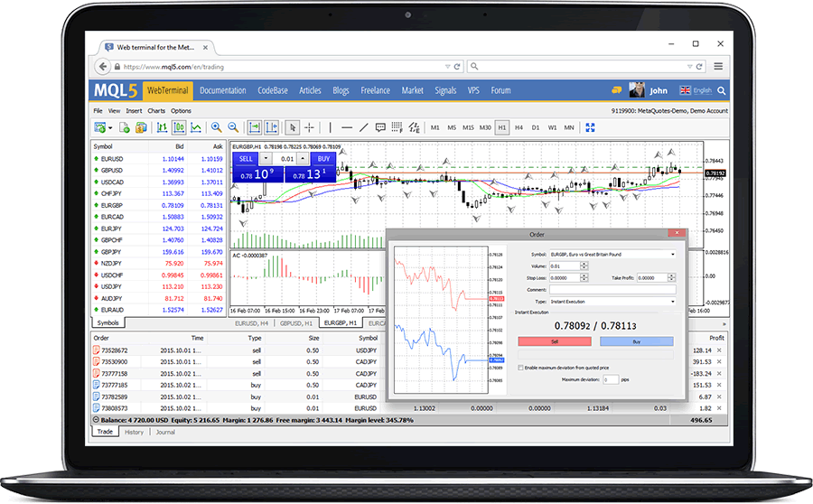Open the Signals section link
The width and height of the screenshot is (813, 504).
coord(445,90)
